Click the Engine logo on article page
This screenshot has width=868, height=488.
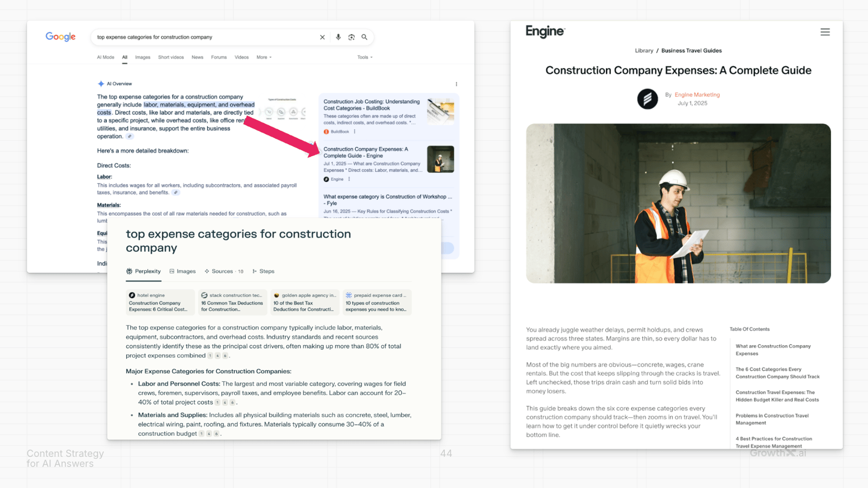point(545,31)
